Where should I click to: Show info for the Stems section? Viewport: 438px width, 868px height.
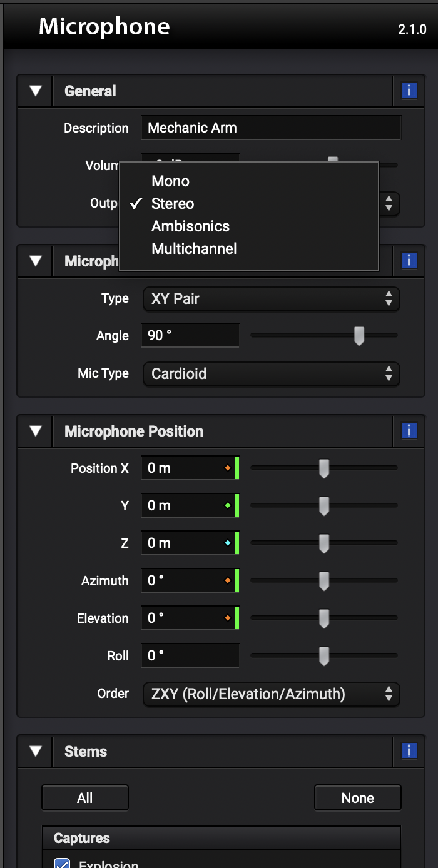(409, 751)
